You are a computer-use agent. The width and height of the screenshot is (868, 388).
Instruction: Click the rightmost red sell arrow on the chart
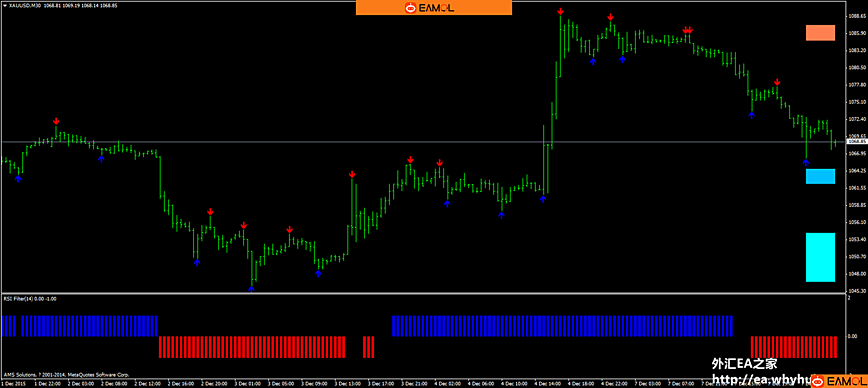[x=777, y=82]
